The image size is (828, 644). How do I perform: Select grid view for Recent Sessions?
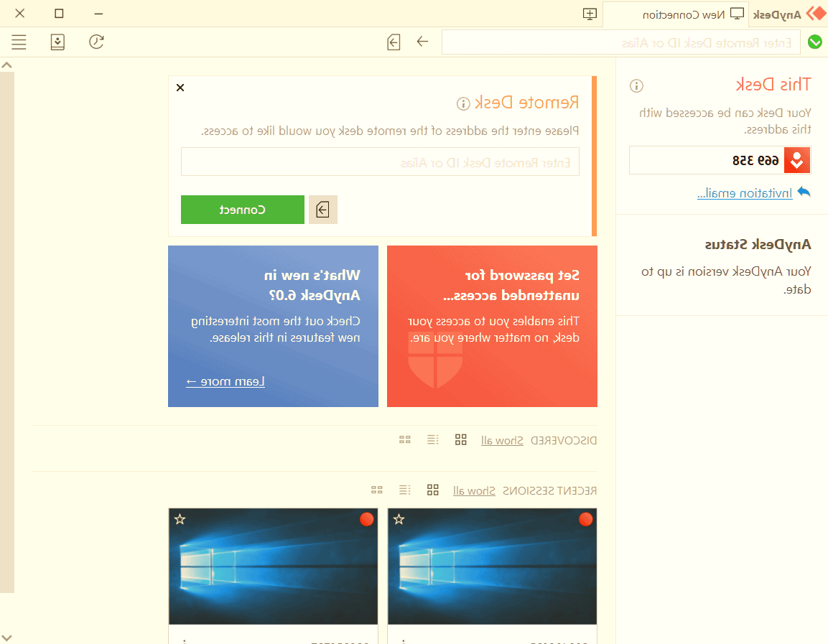pos(433,490)
